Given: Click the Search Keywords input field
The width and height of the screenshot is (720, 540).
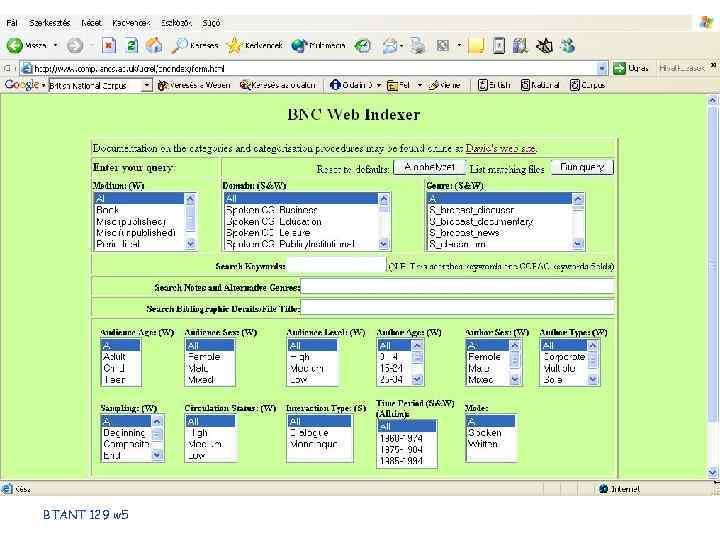Looking at the screenshot, I should [x=337, y=266].
